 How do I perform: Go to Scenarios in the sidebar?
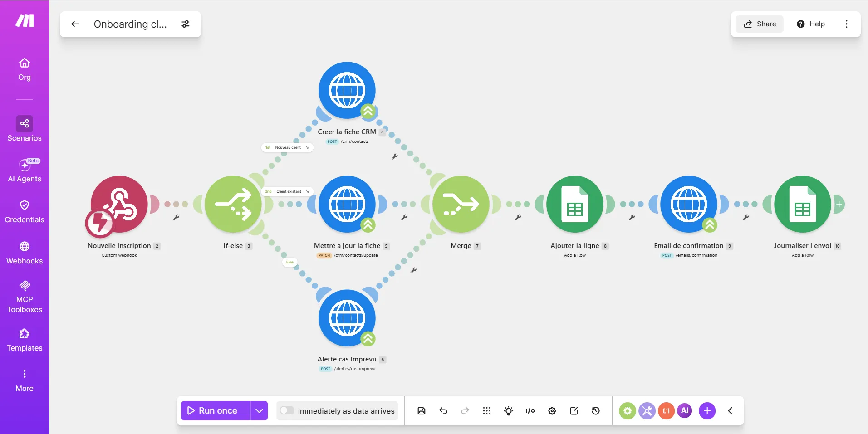point(25,129)
